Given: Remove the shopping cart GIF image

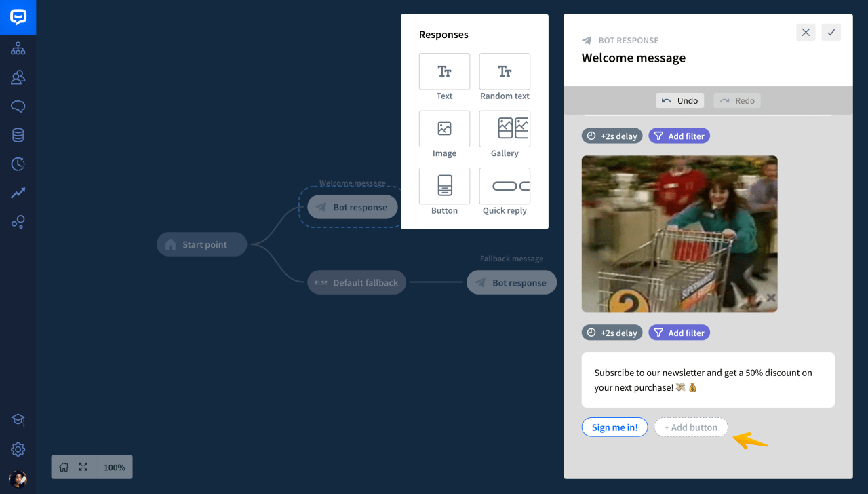Looking at the screenshot, I should (770, 297).
